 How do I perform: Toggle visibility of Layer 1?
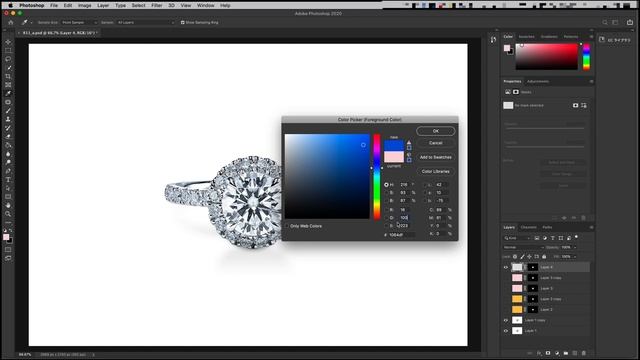[x=506, y=331]
